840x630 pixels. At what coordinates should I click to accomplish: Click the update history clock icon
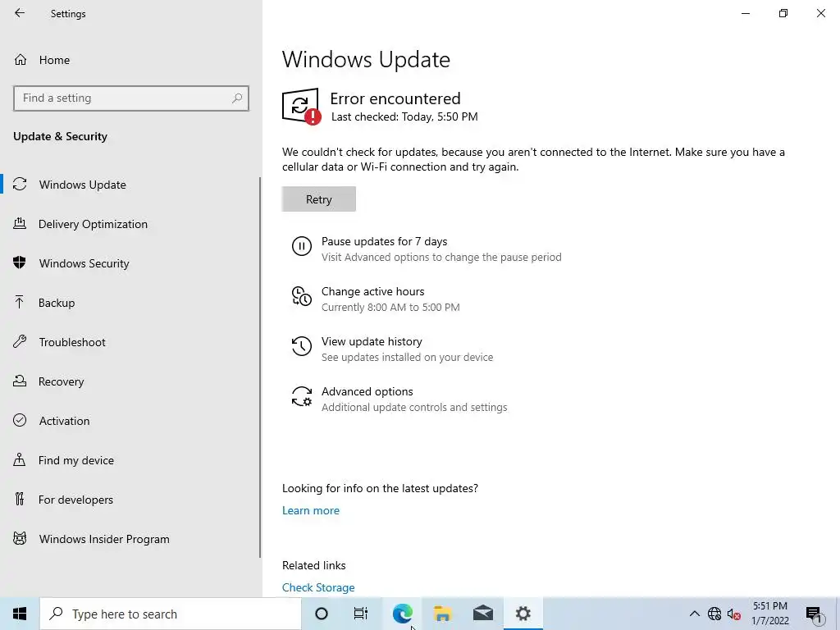(302, 346)
